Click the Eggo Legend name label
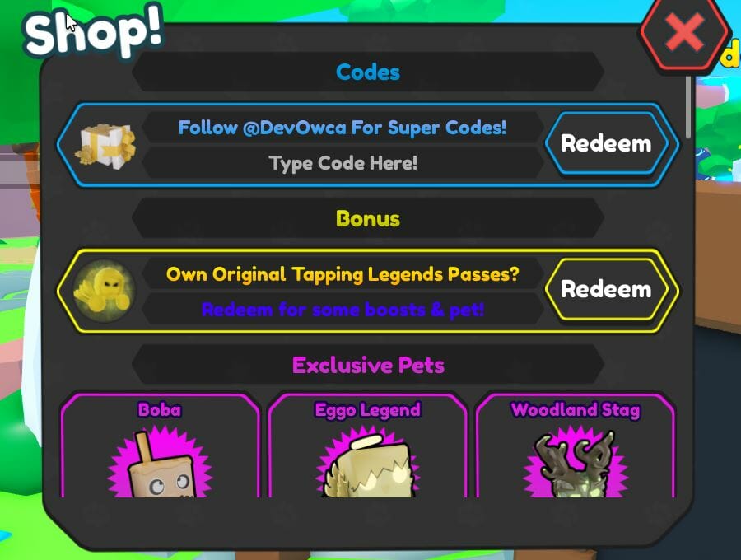 point(368,410)
